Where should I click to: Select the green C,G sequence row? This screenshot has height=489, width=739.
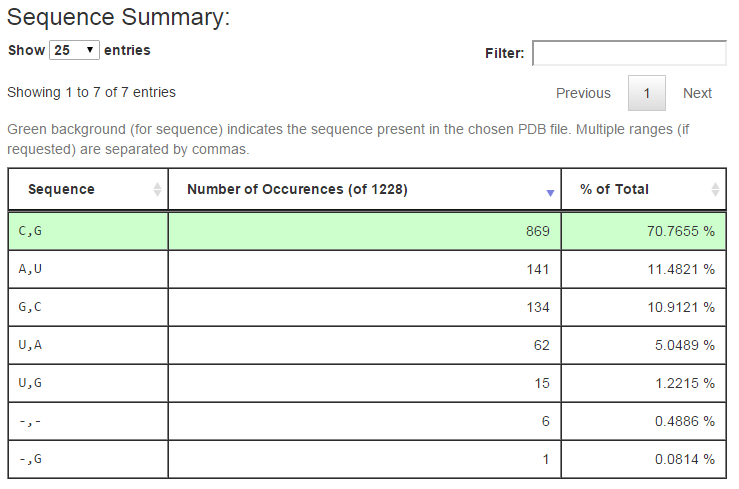[88, 231]
